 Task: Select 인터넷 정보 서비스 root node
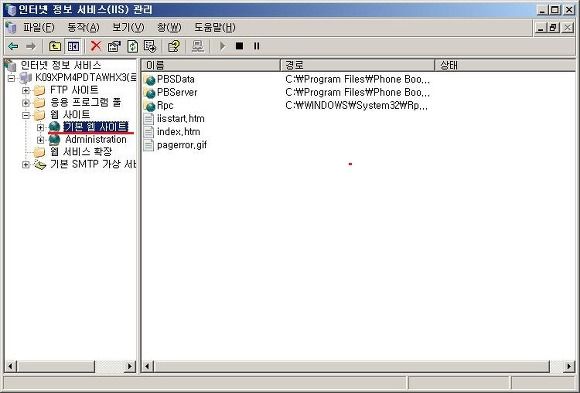(x=61, y=66)
